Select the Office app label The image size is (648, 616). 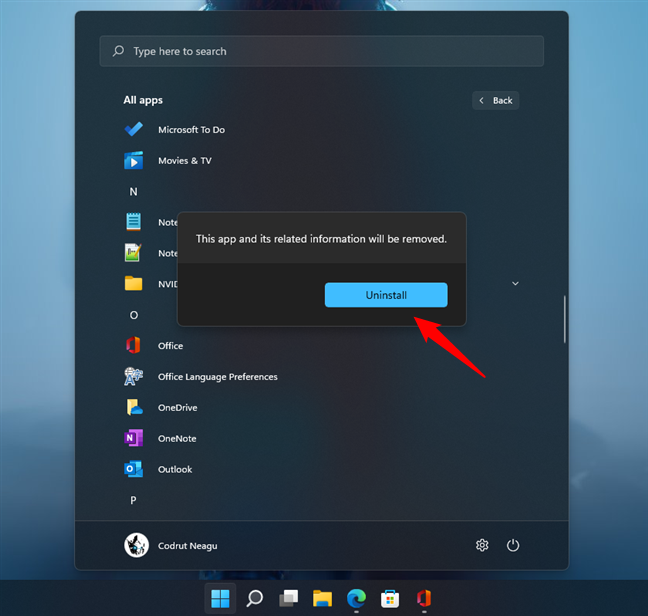click(x=170, y=346)
